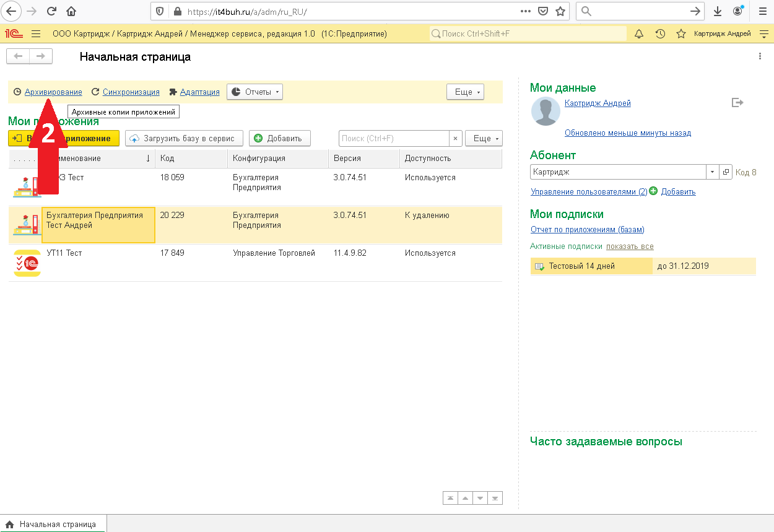
Task: Open the Адаптация link
Action: click(x=199, y=92)
